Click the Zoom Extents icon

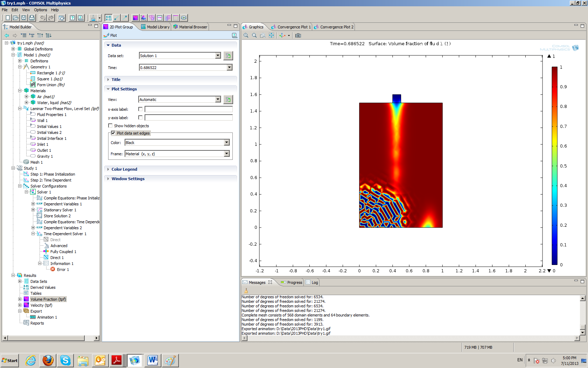271,35
